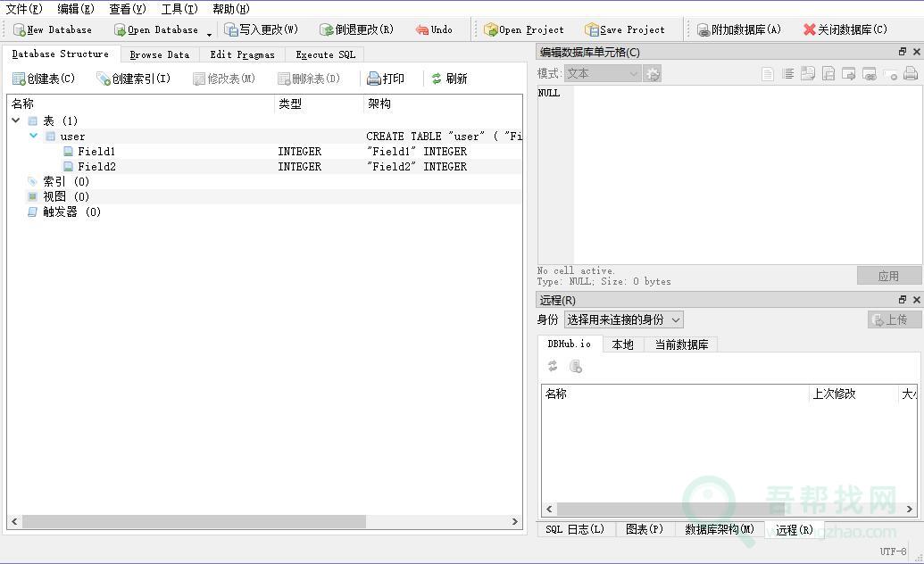This screenshot has height=564, width=924.
Task: Open the 身份 identity dropdown
Action: tap(623, 319)
